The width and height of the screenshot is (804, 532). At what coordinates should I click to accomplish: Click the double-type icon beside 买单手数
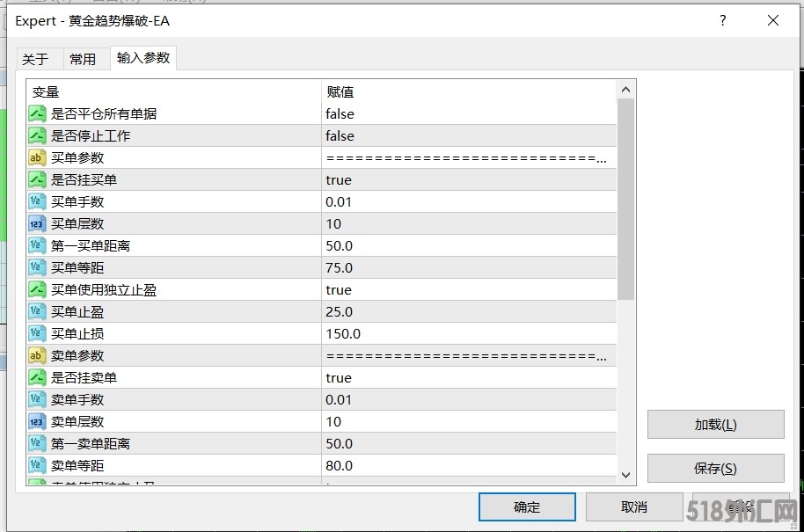[x=37, y=201]
